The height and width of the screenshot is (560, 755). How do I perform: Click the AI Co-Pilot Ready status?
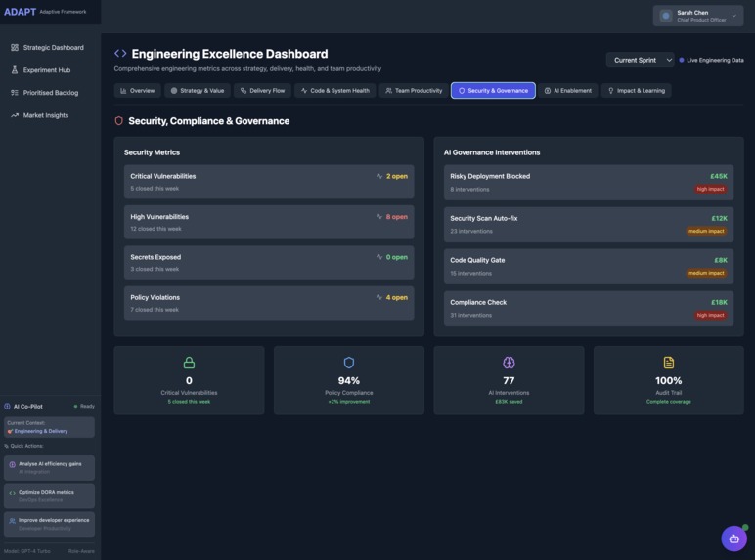[84, 406]
